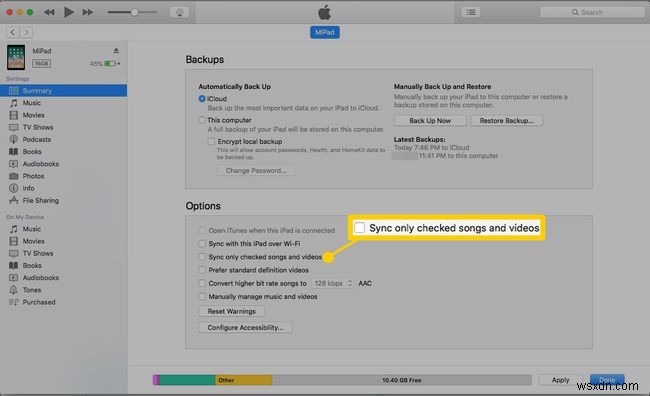
Task: Click the Search field
Action: (x=592, y=12)
